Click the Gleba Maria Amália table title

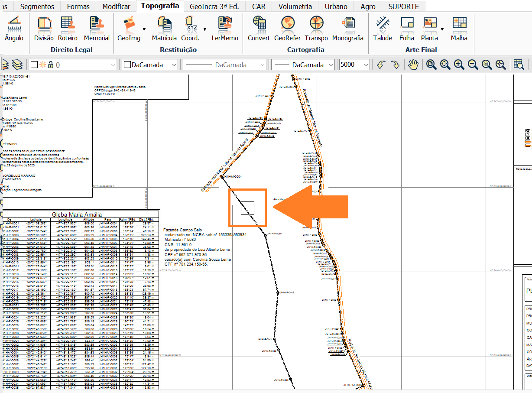coord(77,214)
